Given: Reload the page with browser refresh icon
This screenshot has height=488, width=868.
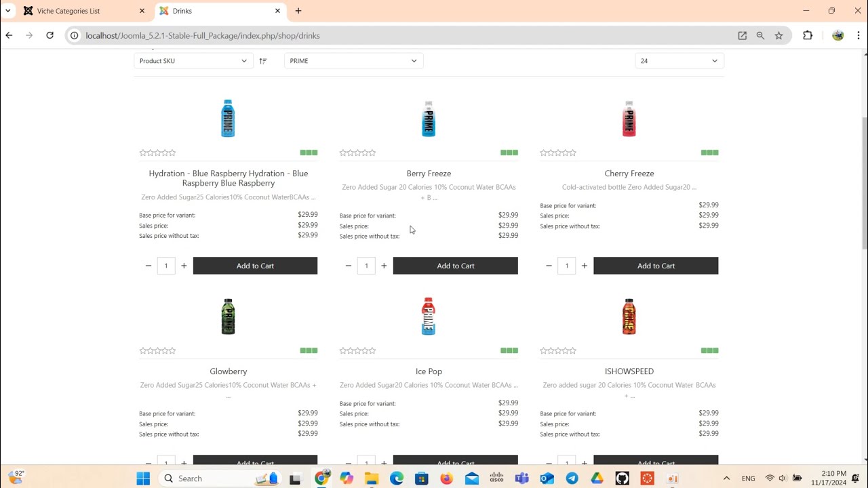Looking at the screenshot, I should pos(50,35).
